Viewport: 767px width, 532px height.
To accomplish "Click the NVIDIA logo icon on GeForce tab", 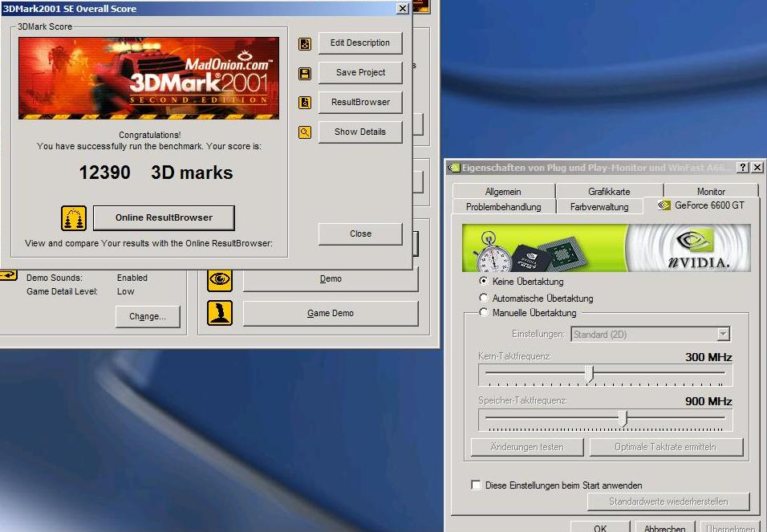I will pos(664,205).
